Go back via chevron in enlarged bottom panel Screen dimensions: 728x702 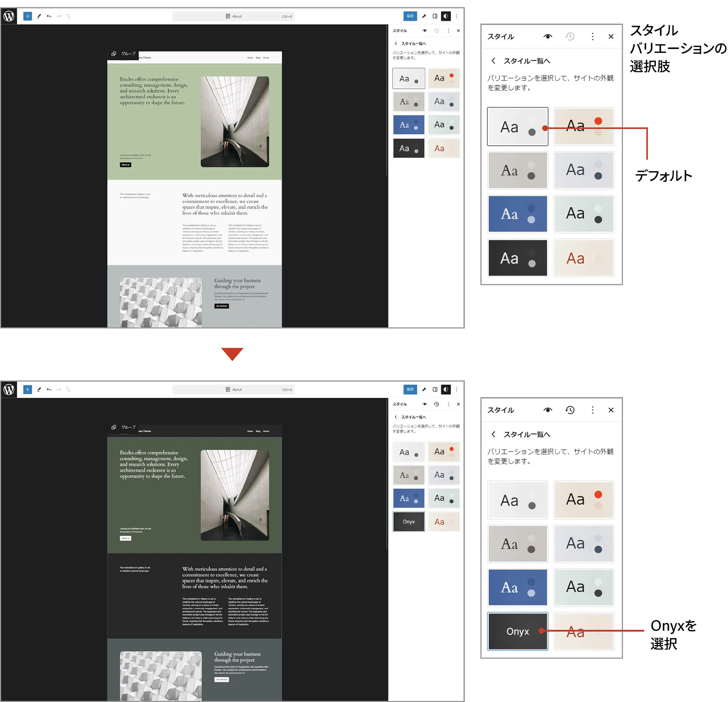493,434
